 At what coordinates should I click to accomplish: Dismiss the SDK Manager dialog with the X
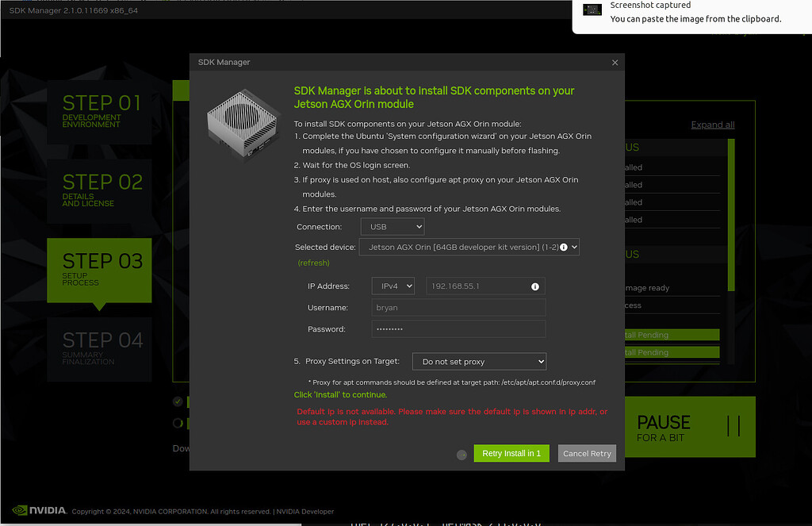(x=615, y=62)
